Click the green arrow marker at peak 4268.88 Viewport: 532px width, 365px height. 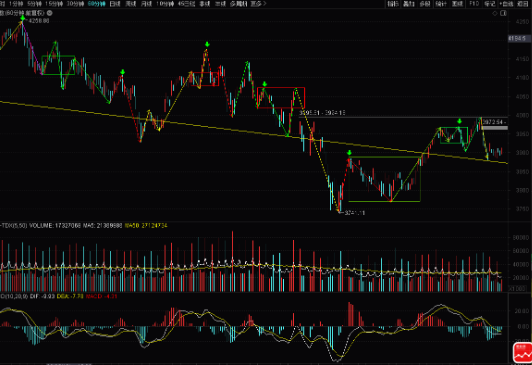(x=22, y=18)
